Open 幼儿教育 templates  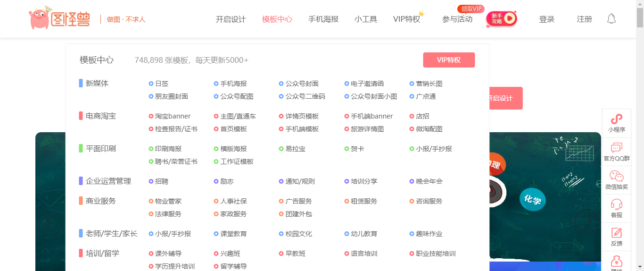pyautogui.click(x=364, y=234)
